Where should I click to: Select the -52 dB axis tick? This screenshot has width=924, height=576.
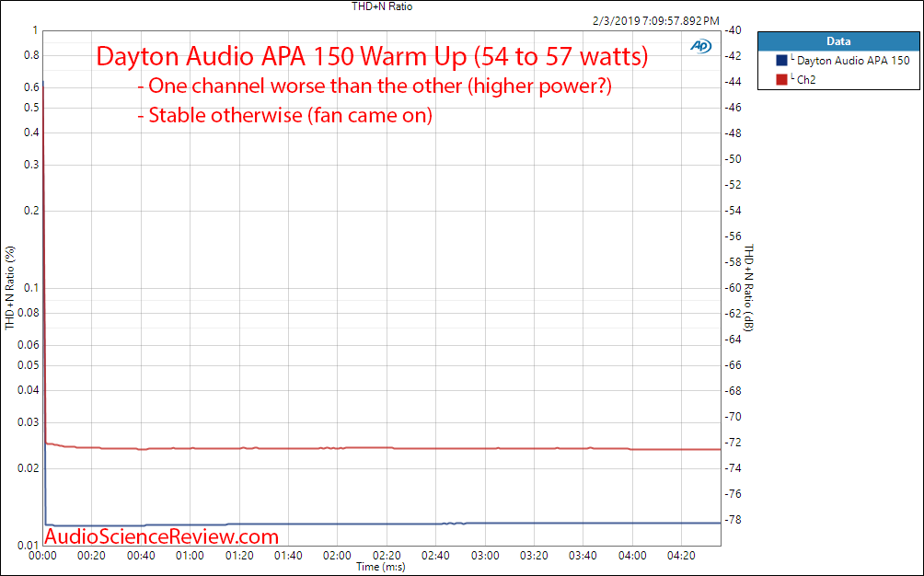(x=733, y=185)
